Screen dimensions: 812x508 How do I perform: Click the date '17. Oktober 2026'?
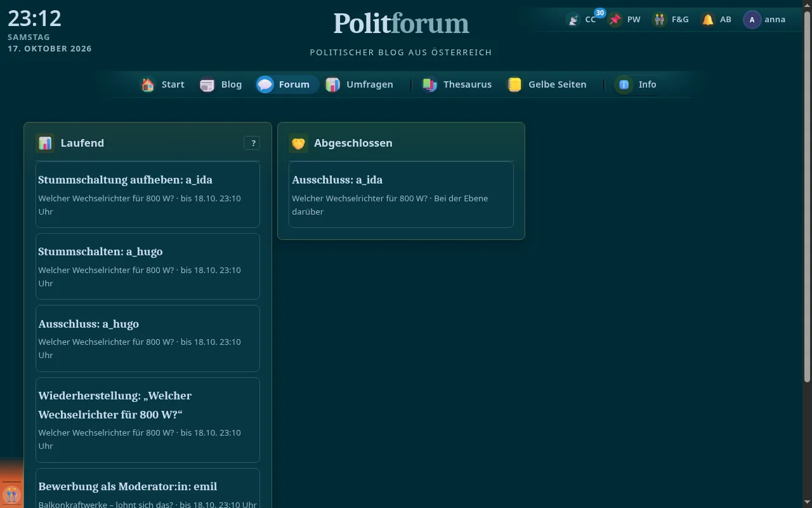(x=49, y=49)
